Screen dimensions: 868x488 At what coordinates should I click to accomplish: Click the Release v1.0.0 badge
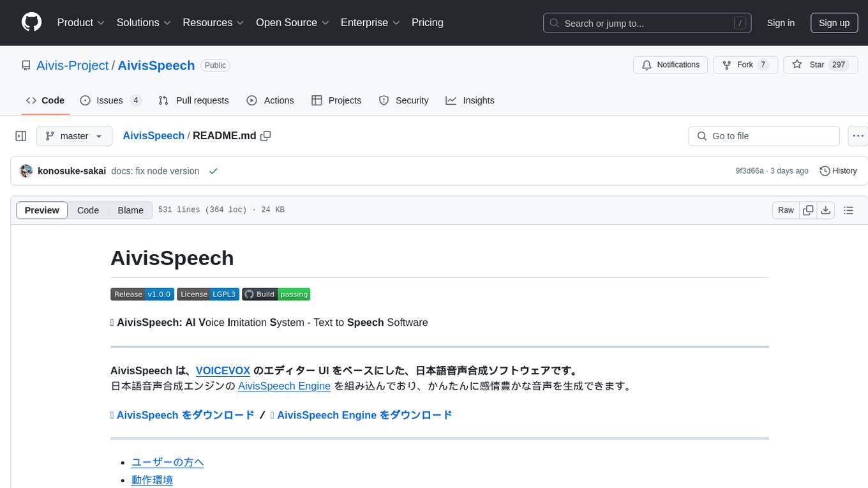coord(142,294)
